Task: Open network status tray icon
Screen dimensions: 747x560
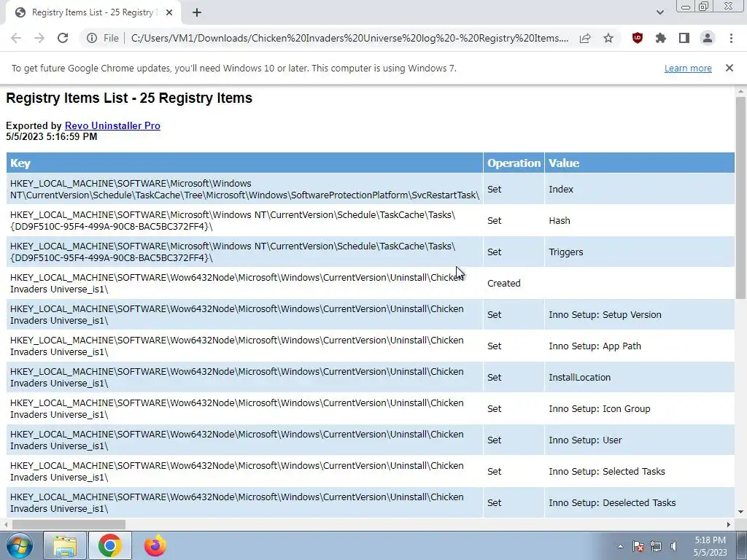Action: coord(656,546)
